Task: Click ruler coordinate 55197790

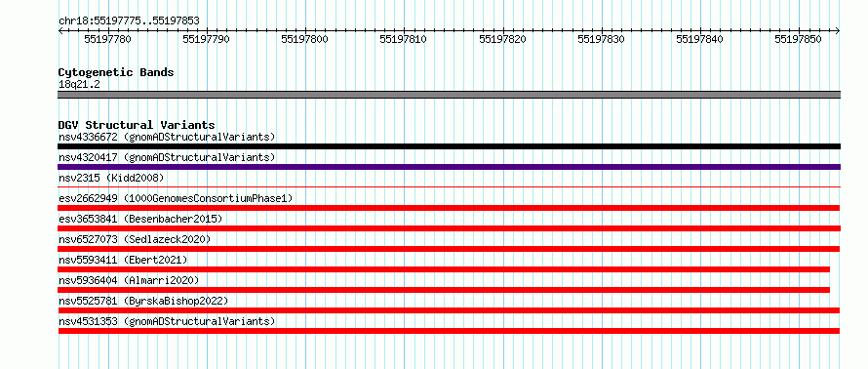Action: 206,40
